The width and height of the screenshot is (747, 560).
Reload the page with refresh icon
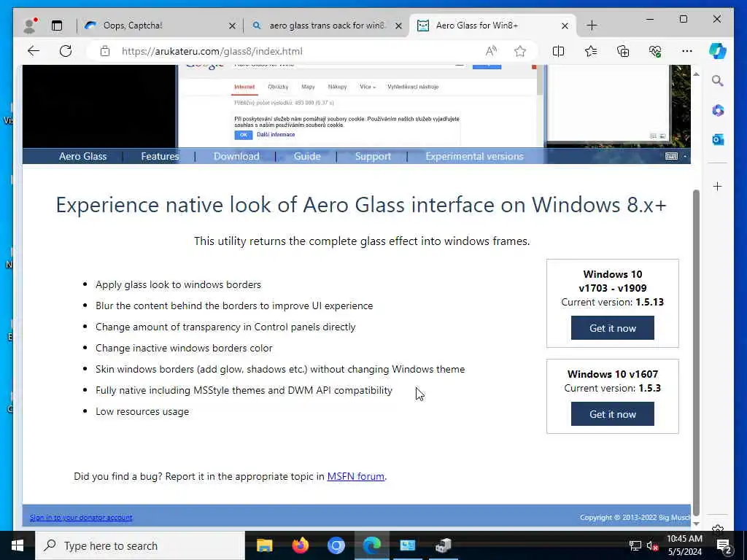tap(66, 51)
